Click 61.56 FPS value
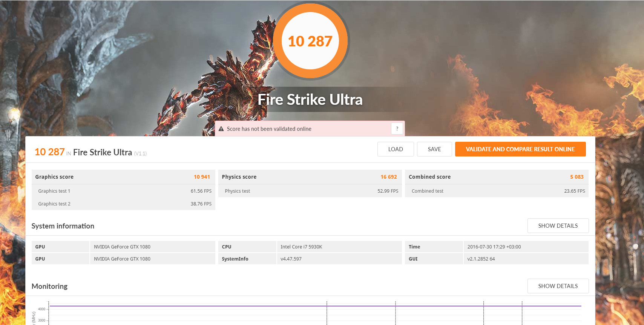This screenshot has width=644, height=325. point(201,191)
